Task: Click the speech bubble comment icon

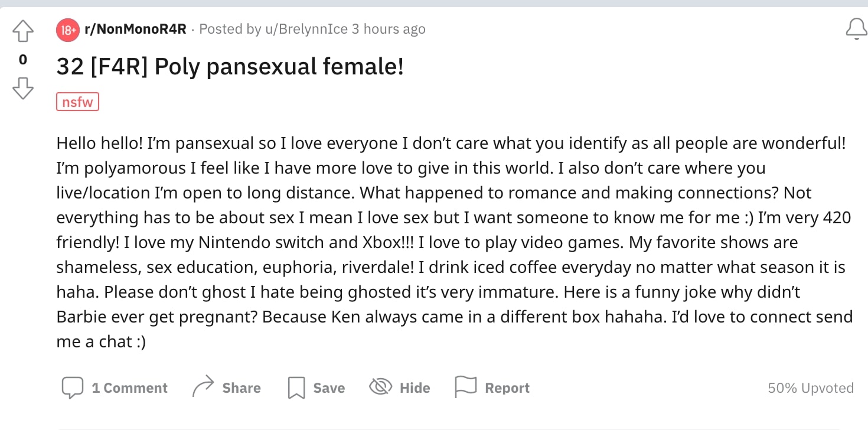Action: 73,388
